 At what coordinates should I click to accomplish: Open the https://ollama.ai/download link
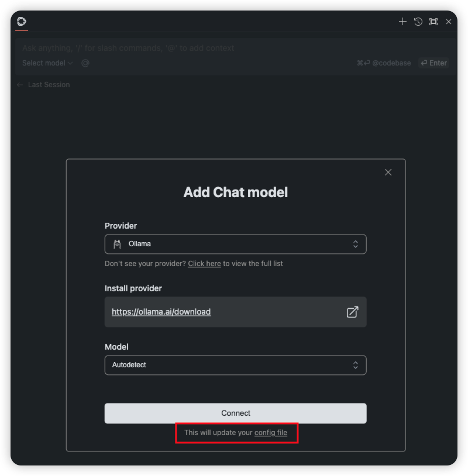(x=161, y=312)
